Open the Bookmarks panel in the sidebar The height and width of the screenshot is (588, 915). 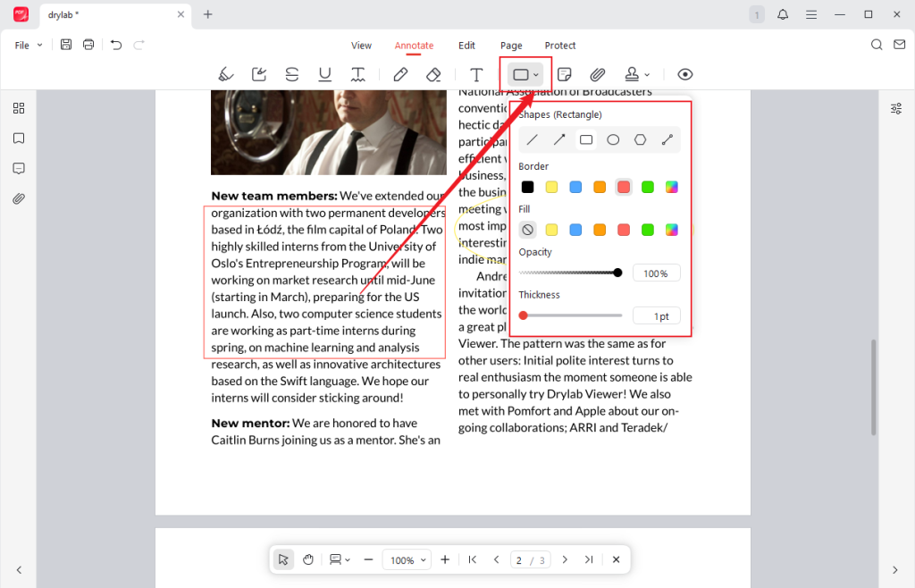pos(19,138)
